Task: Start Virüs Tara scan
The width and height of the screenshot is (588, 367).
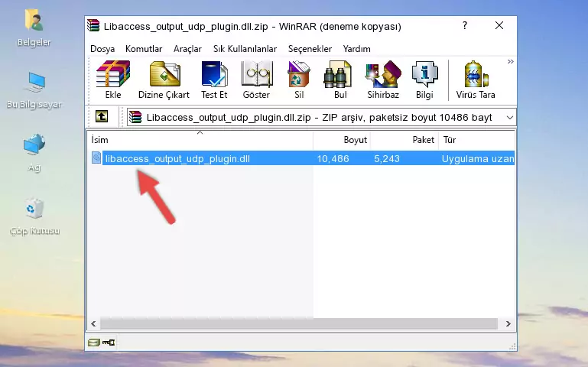Action: (x=476, y=80)
